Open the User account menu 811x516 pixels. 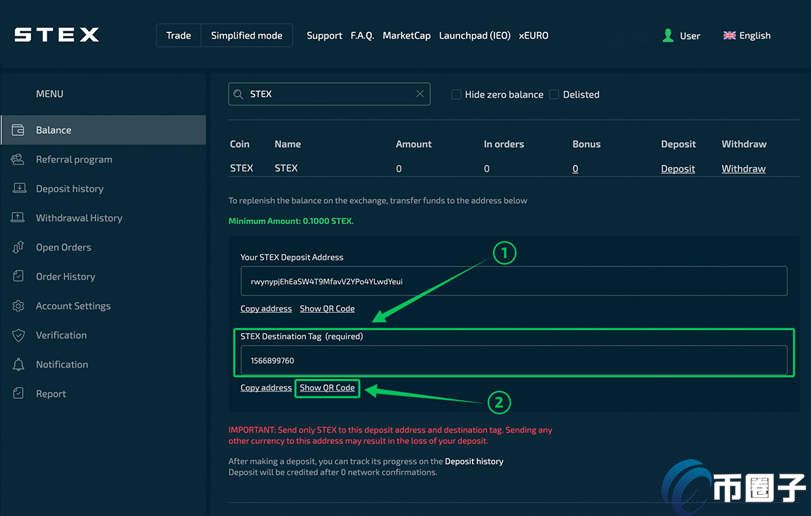[x=681, y=35]
